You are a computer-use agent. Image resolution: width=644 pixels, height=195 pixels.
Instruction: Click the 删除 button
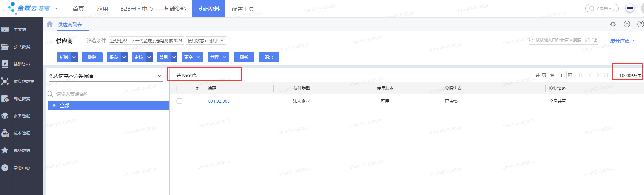point(92,57)
